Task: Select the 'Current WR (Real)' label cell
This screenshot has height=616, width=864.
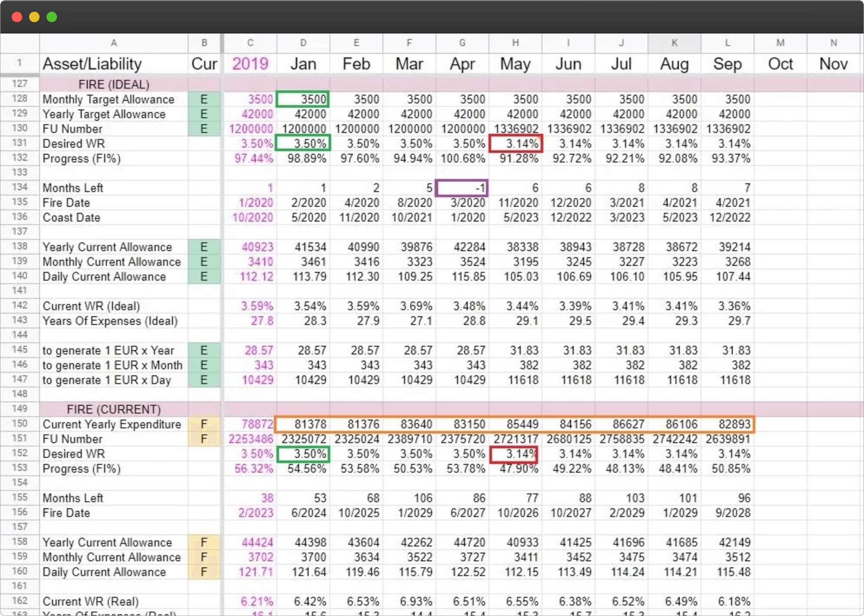Action: pyautogui.click(x=114, y=601)
